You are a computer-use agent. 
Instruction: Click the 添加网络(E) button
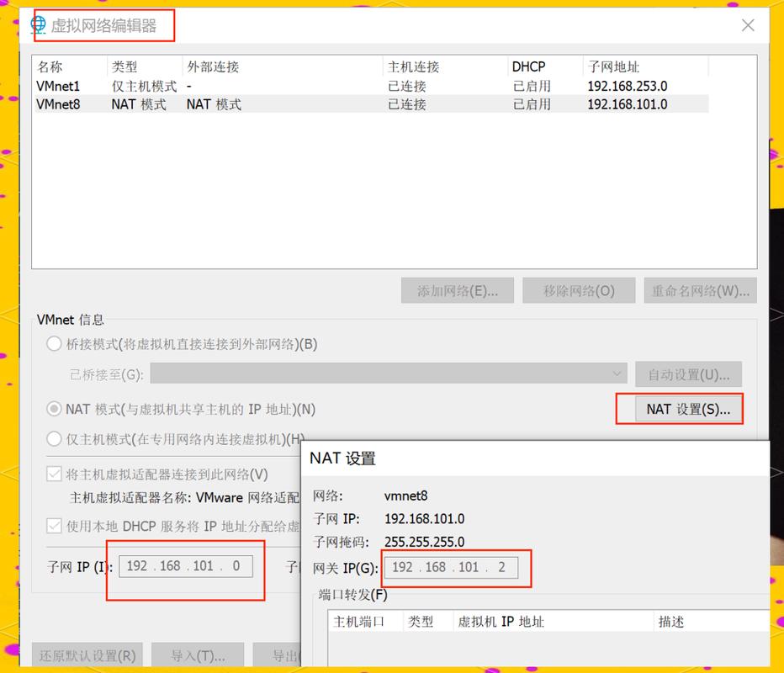[458, 289]
